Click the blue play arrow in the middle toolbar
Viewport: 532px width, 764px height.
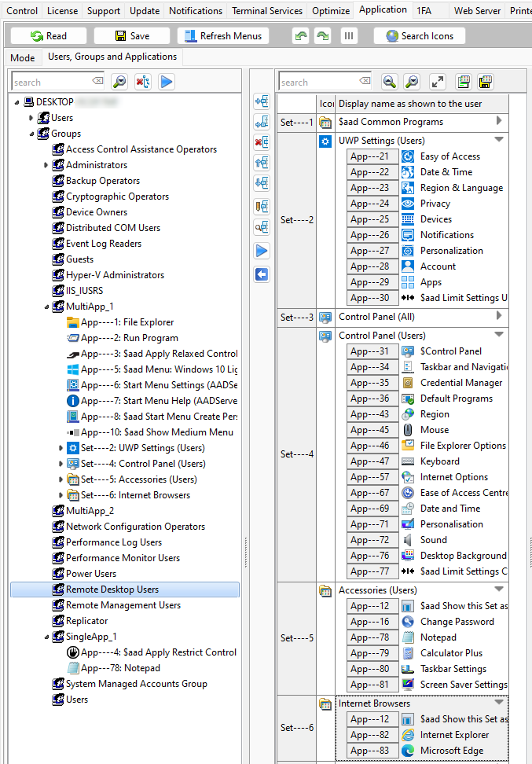(262, 251)
